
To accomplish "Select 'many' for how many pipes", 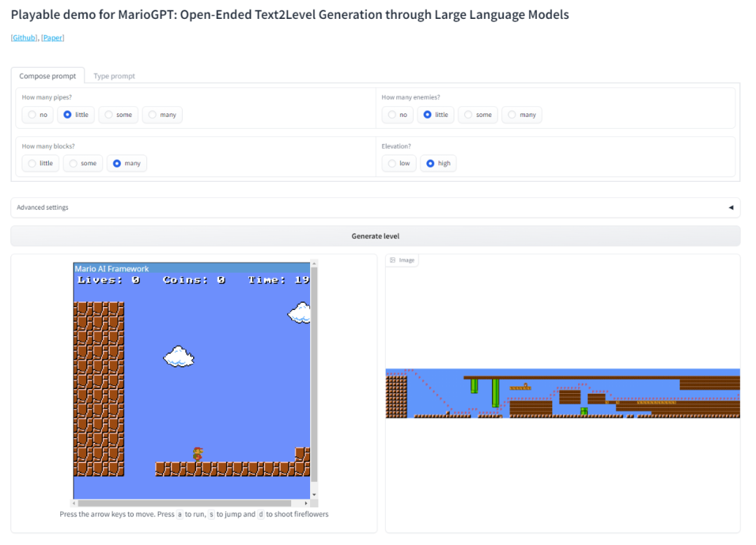I will pyautogui.click(x=162, y=115).
